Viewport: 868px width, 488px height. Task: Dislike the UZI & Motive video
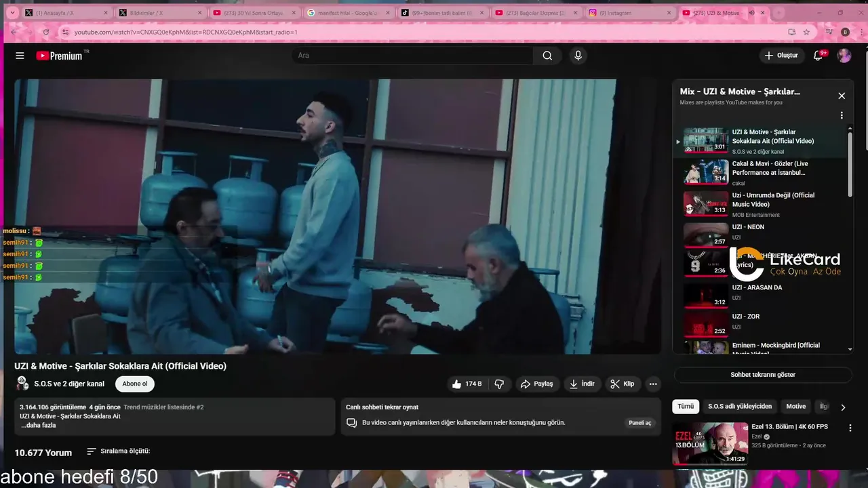(x=499, y=384)
